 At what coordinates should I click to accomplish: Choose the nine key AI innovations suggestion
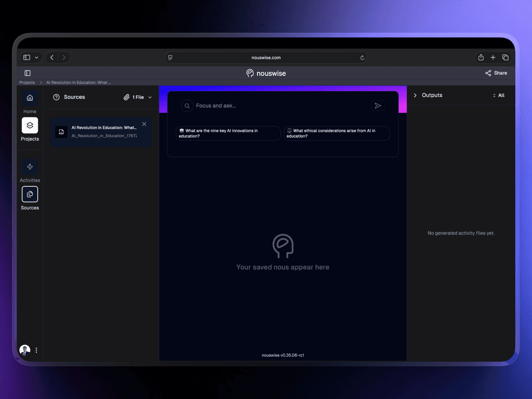(228, 134)
